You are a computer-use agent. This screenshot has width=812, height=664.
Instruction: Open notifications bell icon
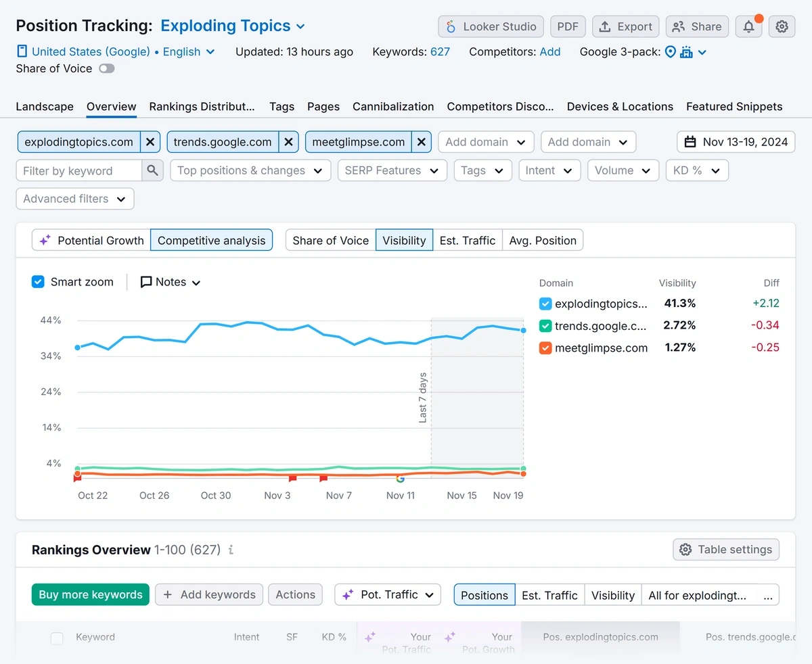pyautogui.click(x=748, y=26)
